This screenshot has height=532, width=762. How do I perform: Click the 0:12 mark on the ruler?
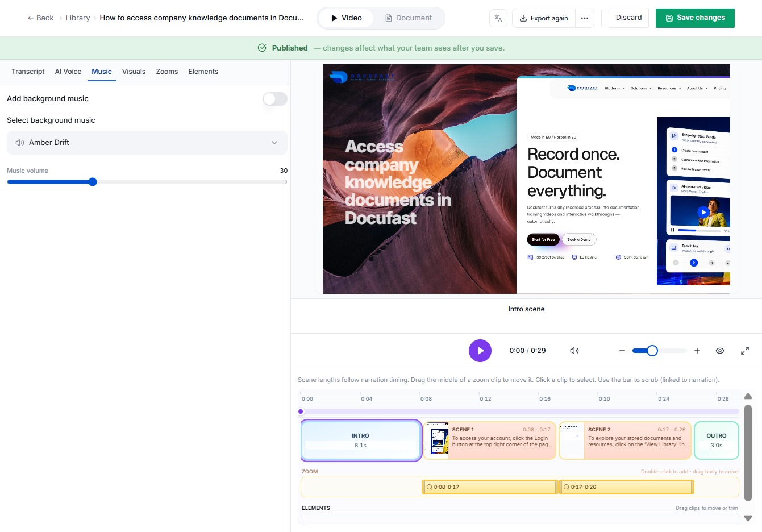tap(485, 399)
